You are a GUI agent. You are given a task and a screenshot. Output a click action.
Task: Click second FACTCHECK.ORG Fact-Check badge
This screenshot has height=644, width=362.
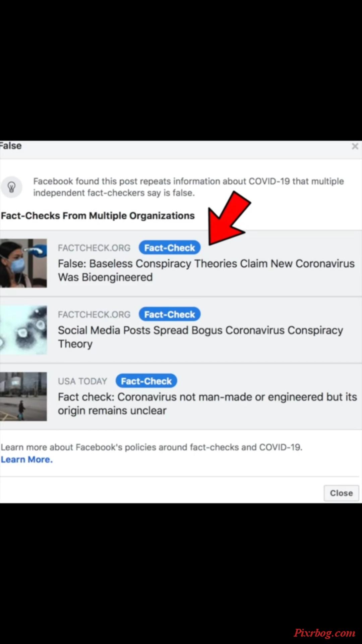[170, 315]
